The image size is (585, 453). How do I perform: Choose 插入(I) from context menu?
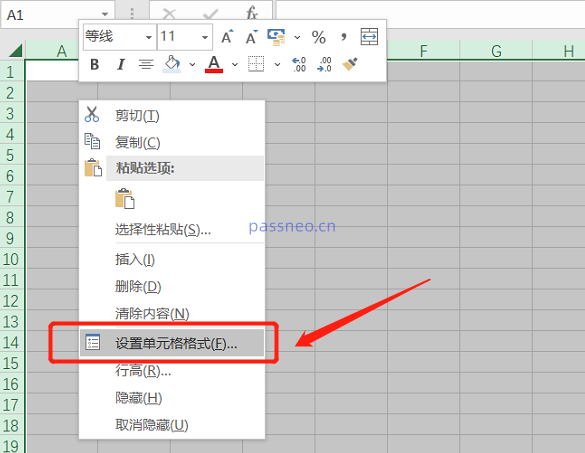click(x=172, y=259)
